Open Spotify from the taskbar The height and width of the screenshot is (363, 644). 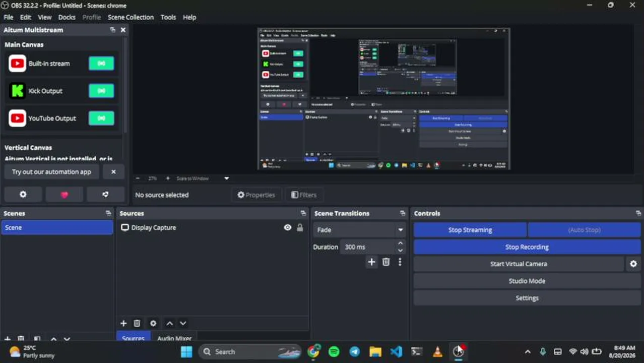(334, 351)
